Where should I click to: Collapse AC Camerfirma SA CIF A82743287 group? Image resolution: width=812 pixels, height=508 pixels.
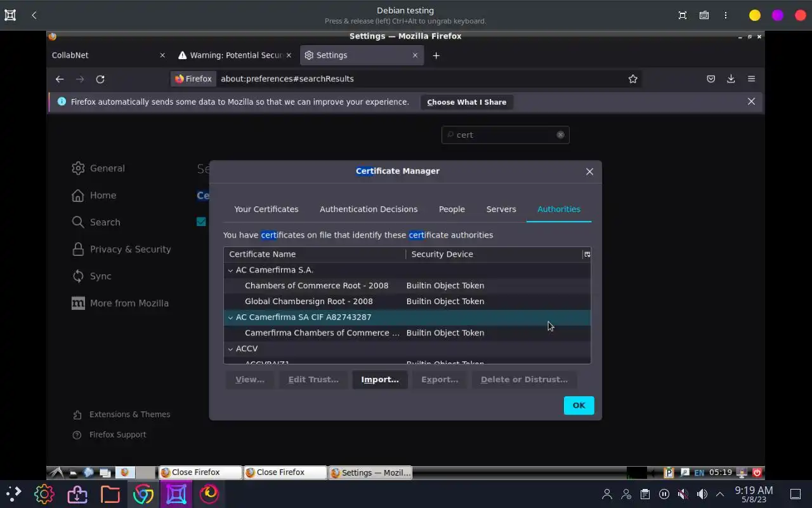[x=230, y=317]
